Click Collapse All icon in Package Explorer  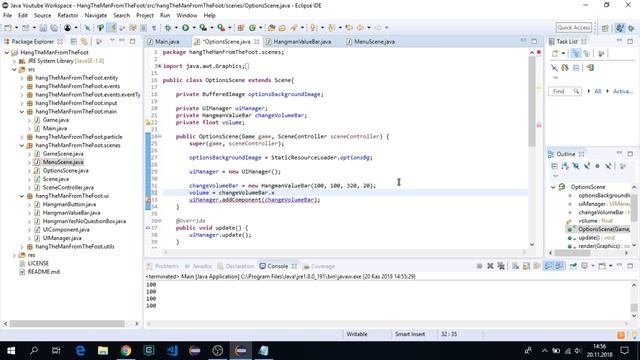click(73, 42)
